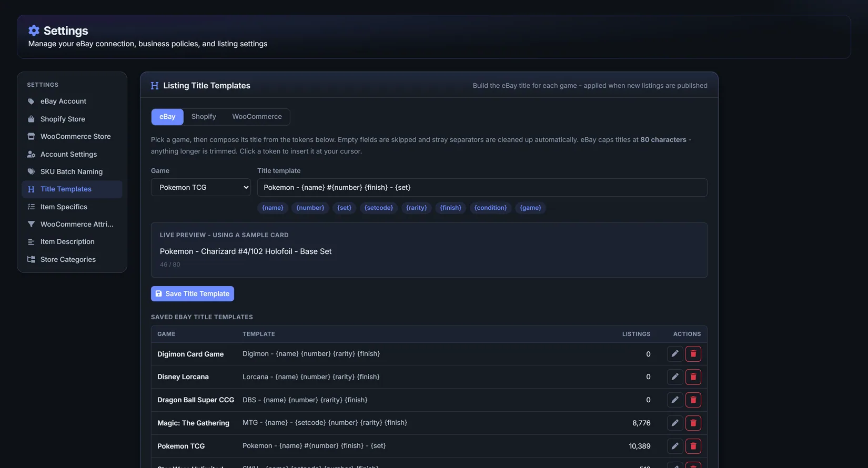868x468 pixels.
Task: Click the Digimon template text
Action: (311, 354)
